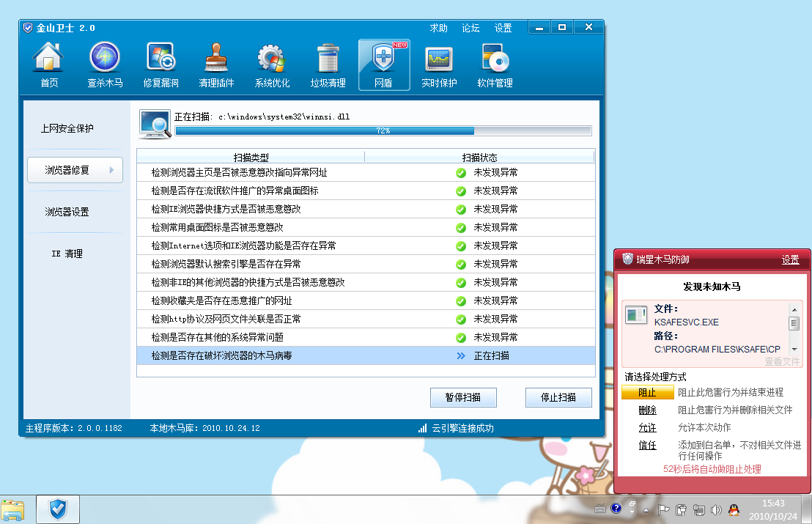Open 系统优化 system optimization
Screen dimensions: 812x524
pyautogui.click(x=272, y=64)
